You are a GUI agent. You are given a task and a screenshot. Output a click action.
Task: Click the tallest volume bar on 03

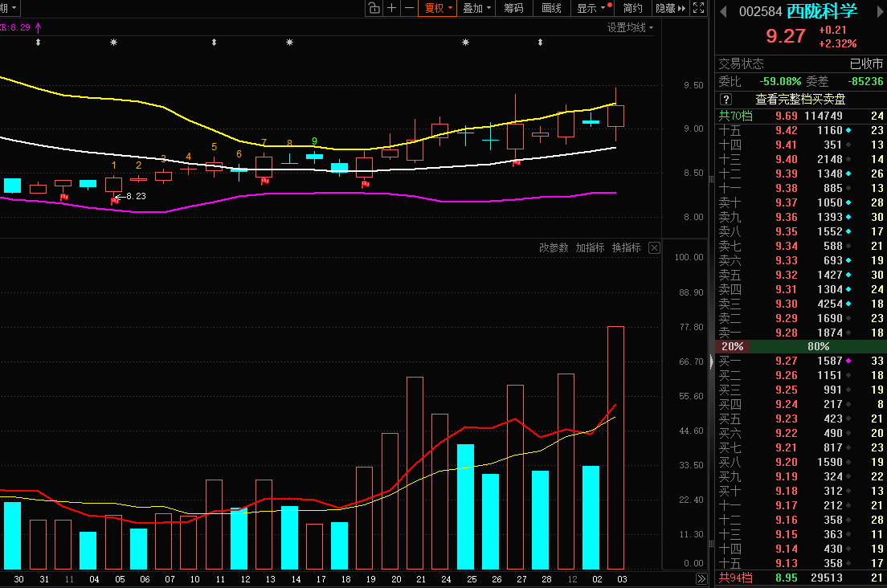point(615,447)
